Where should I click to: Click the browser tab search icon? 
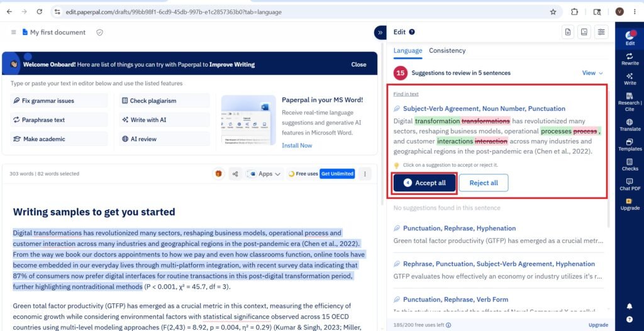coord(597,12)
